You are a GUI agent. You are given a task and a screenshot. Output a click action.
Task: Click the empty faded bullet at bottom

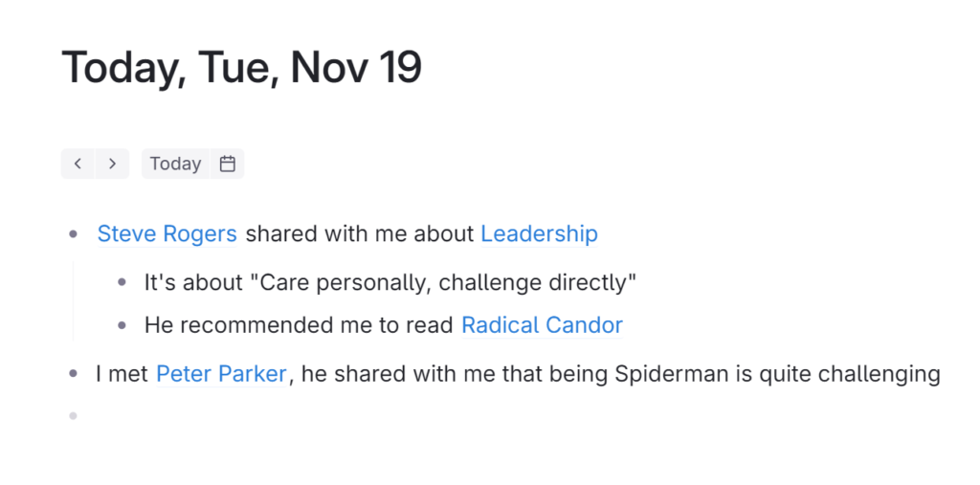pos(74,416)
